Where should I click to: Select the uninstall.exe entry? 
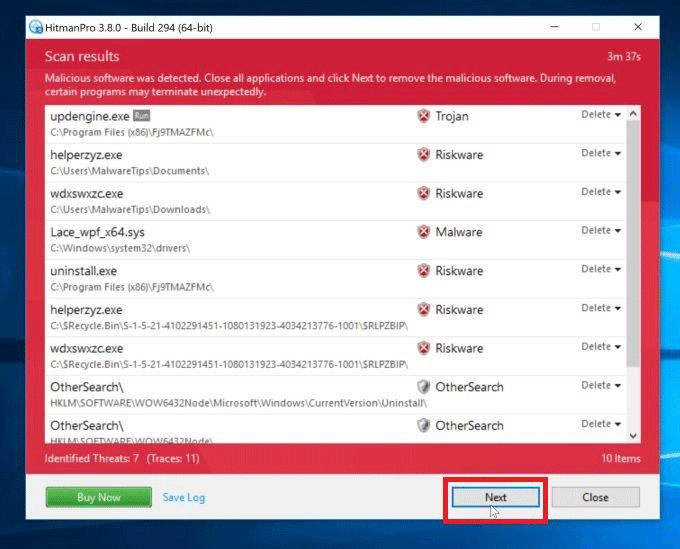(336, 278)
